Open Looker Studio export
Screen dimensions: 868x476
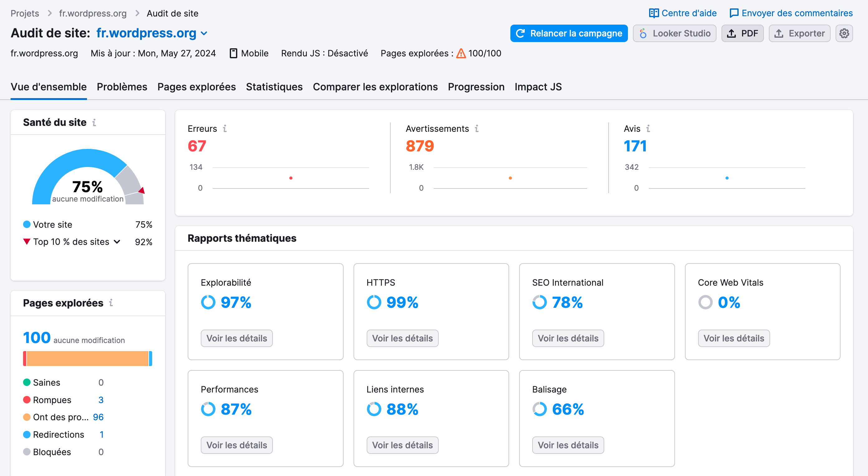[x=674, y=33]
